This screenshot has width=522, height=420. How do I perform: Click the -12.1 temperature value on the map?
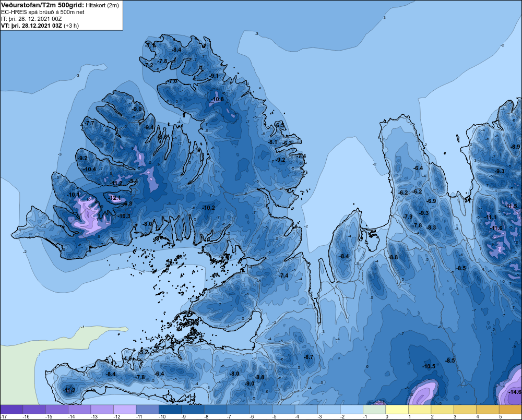coord(115,198)
